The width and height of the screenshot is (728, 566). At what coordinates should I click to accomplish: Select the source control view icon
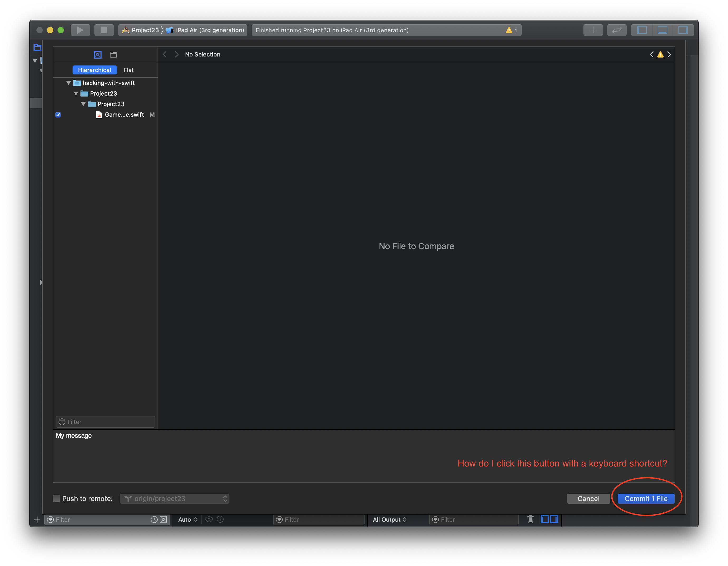(97, 54)
